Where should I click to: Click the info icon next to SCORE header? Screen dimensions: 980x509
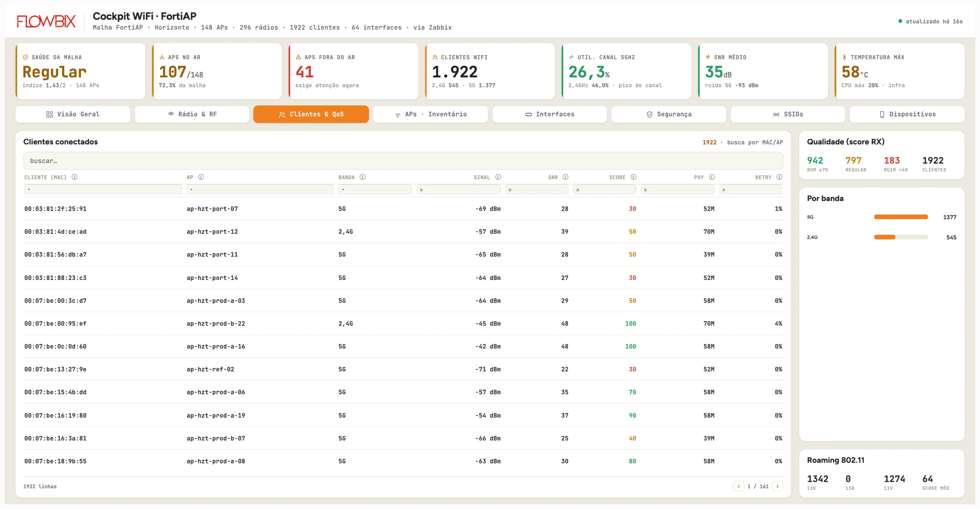tap(634, 177)
